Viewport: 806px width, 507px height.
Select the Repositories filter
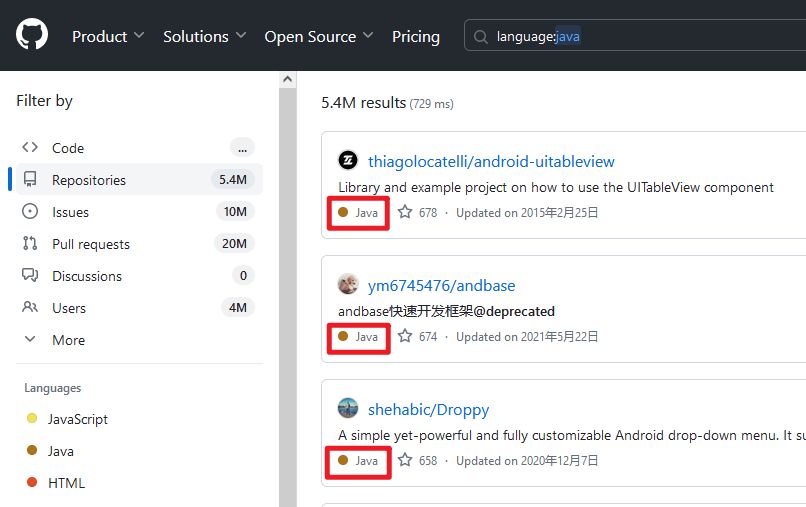[139, 179]
